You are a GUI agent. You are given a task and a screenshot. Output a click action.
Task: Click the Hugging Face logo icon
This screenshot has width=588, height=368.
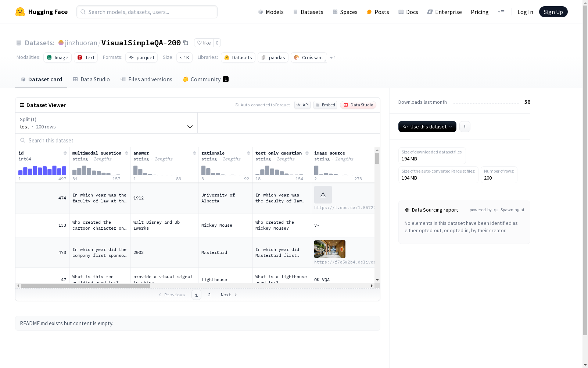pos(20,12)
